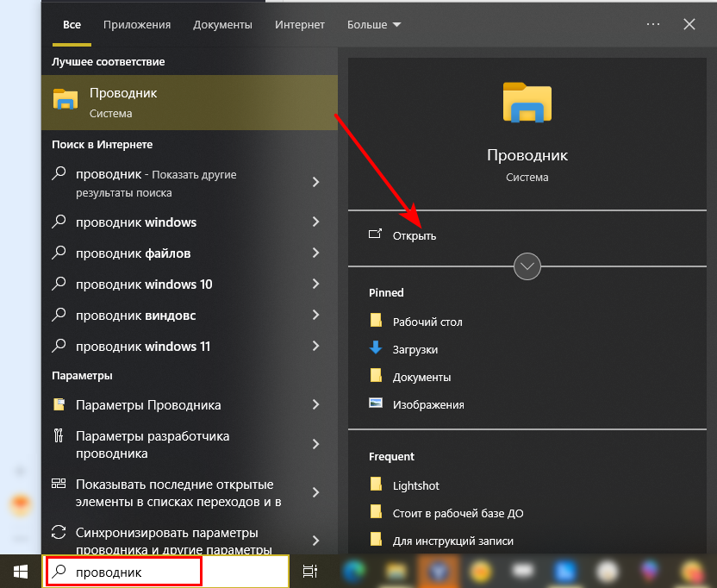The height and width of the screenshot is (588, 717).
Task: Expand arrow beside Параметры Проводника
Action: point(315,405)
